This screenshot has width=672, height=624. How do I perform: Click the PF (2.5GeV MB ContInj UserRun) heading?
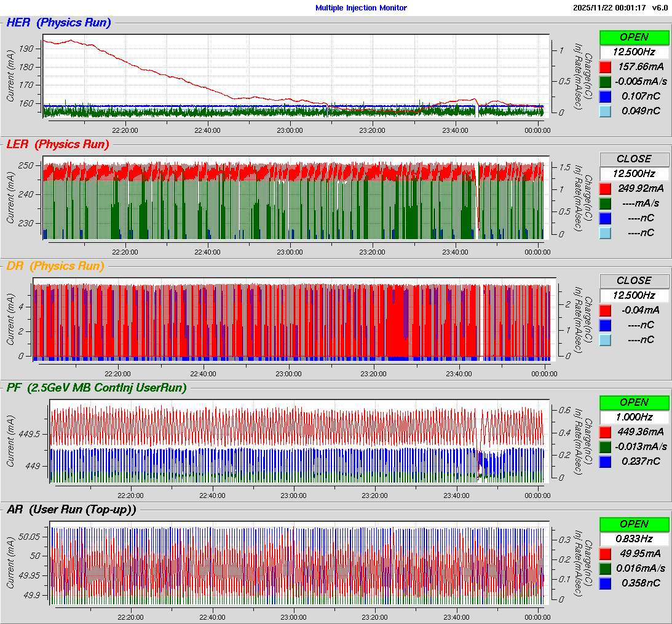[x=97, y=387]
